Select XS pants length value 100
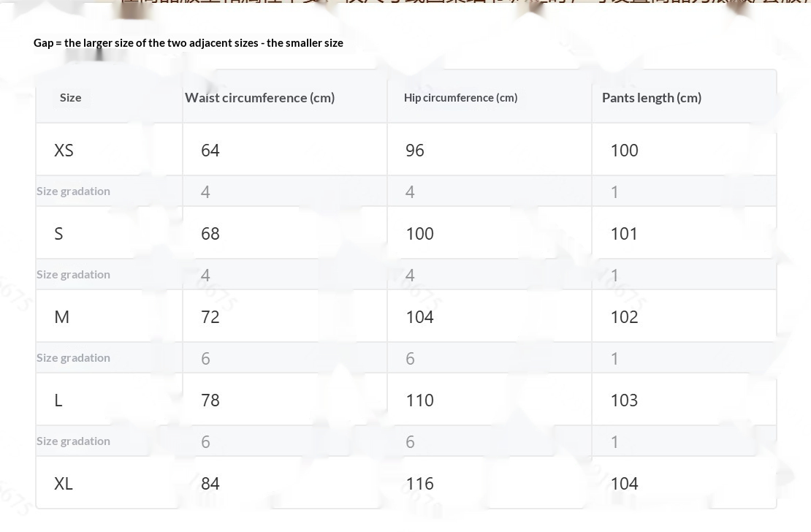Viewport: 811px width, 532px height. 624,150
